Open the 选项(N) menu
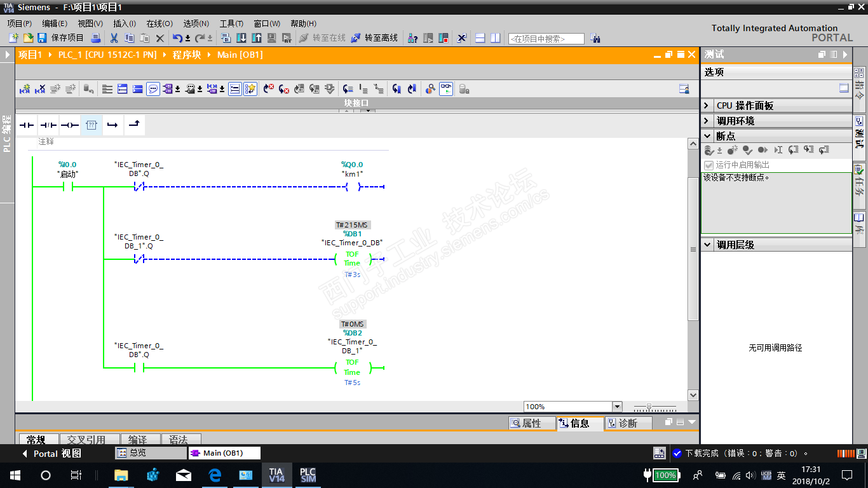The height and width of the screenshot is (488, 868). click(196, 24)
